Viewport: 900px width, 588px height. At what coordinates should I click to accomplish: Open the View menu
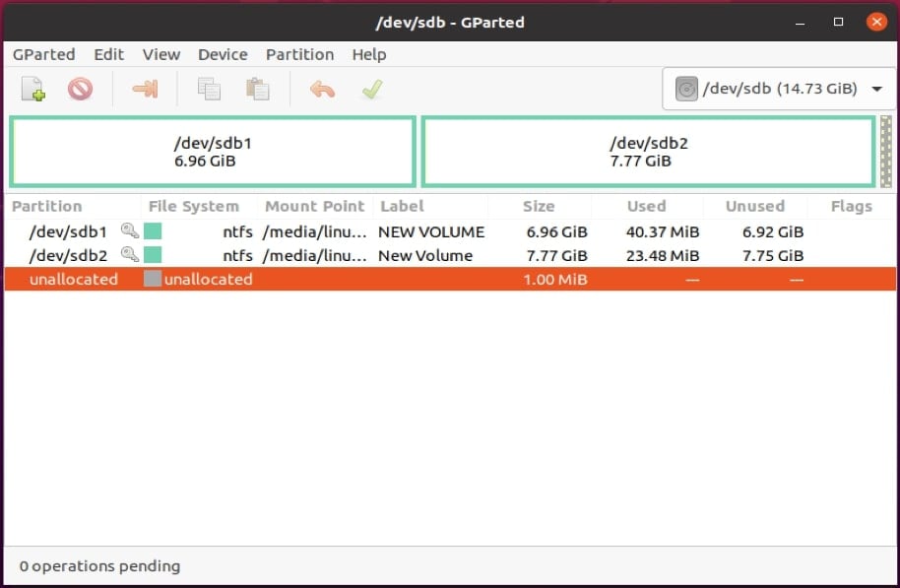coord(161,54)
